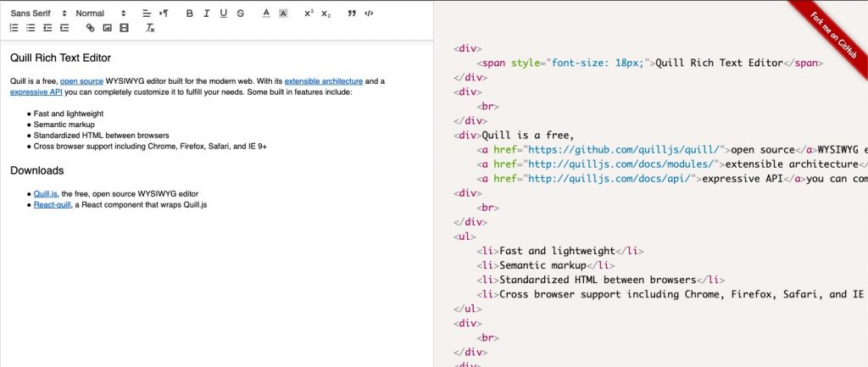Image resolution: width=868 pixels, height=367 pixels.
Task: Open the 'open source' link
Action: [x=82, y=81]
